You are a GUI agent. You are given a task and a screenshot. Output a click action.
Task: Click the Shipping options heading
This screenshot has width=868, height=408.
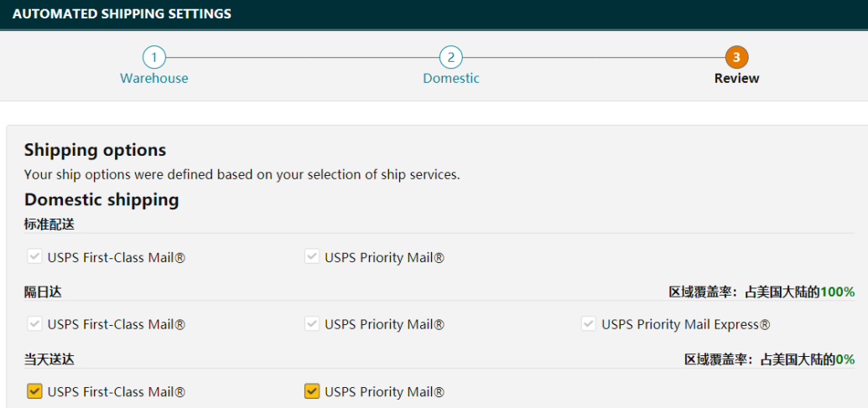pyautogui.click(x=95, y=150)
